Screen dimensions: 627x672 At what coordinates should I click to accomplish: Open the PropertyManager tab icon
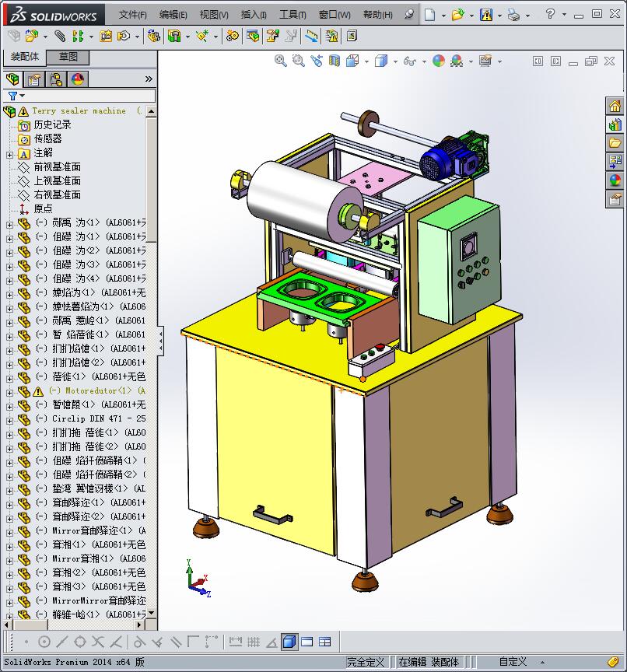coord(34,79)
